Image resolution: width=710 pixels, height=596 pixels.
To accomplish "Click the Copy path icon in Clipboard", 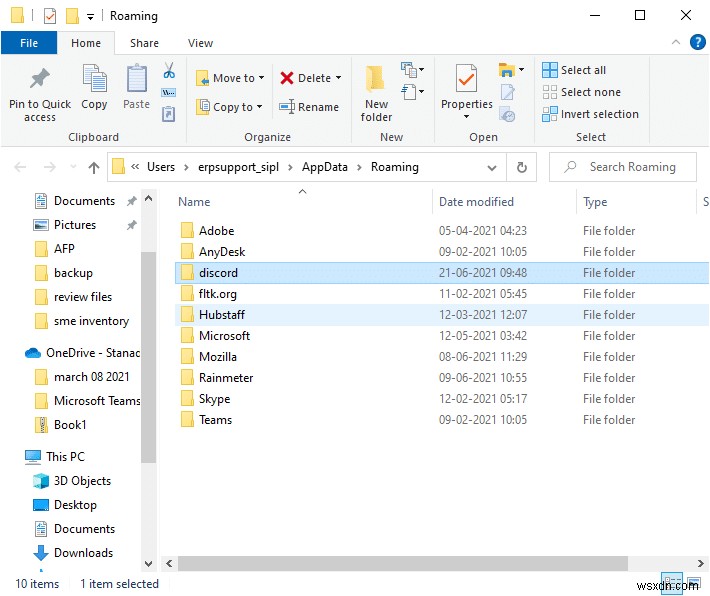I will pyautogui.click(x=169, y=92).
